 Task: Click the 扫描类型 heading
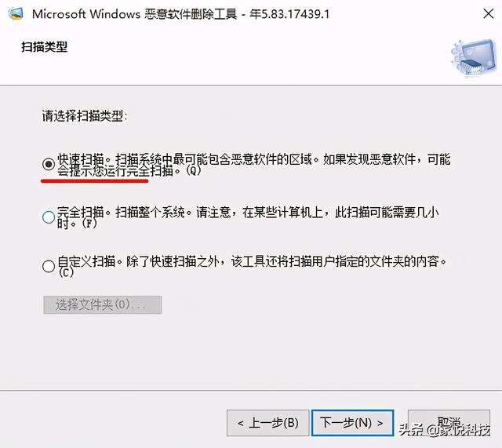tap(44, 47)
